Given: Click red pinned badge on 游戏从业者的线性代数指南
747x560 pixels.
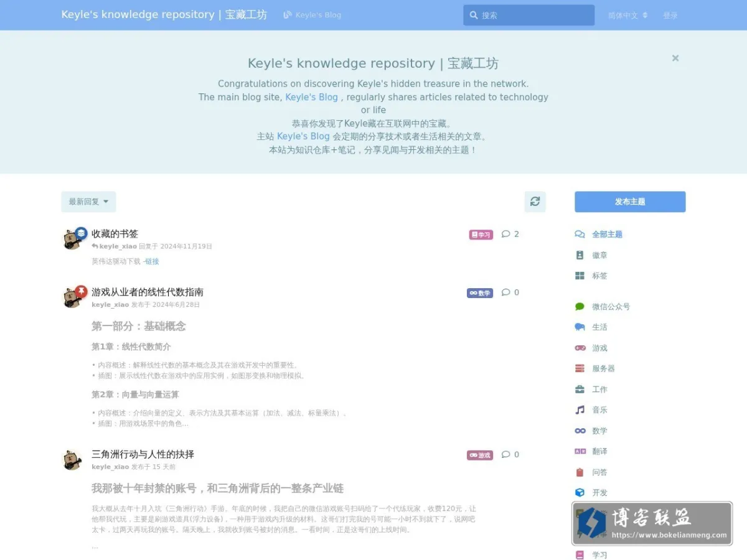Looking at the screenshot, I should [x=81, y=291].
